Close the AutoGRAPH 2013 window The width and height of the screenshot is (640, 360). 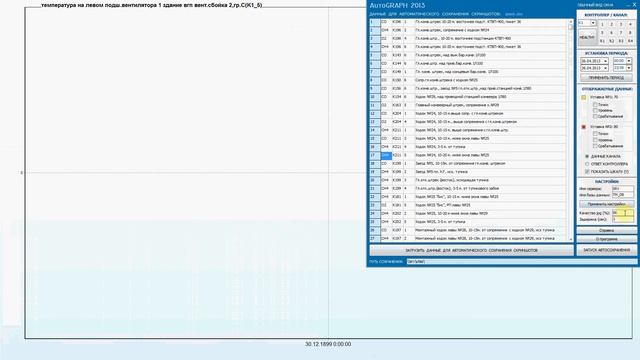(x=634, y=4)
